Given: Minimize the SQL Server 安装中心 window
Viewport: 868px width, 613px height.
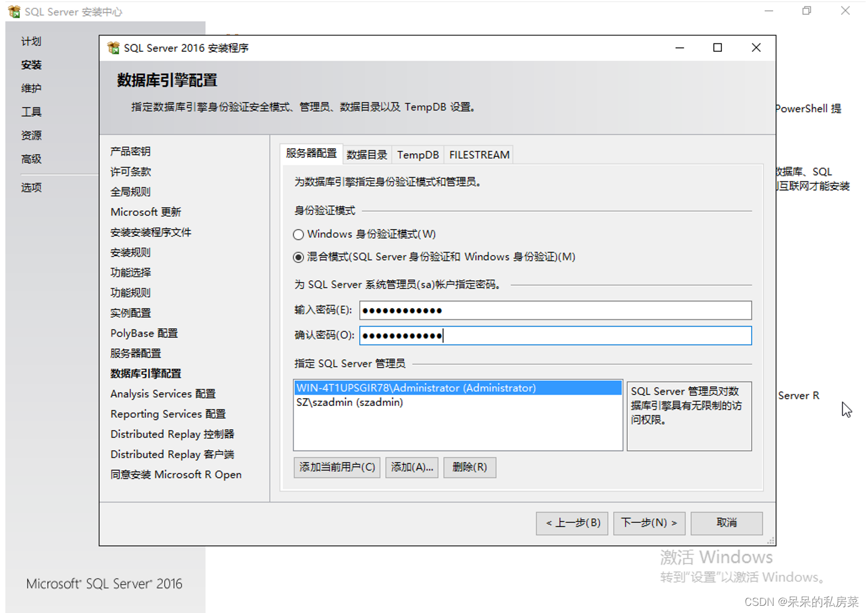Looking at the screenshot, I should 769,11.
